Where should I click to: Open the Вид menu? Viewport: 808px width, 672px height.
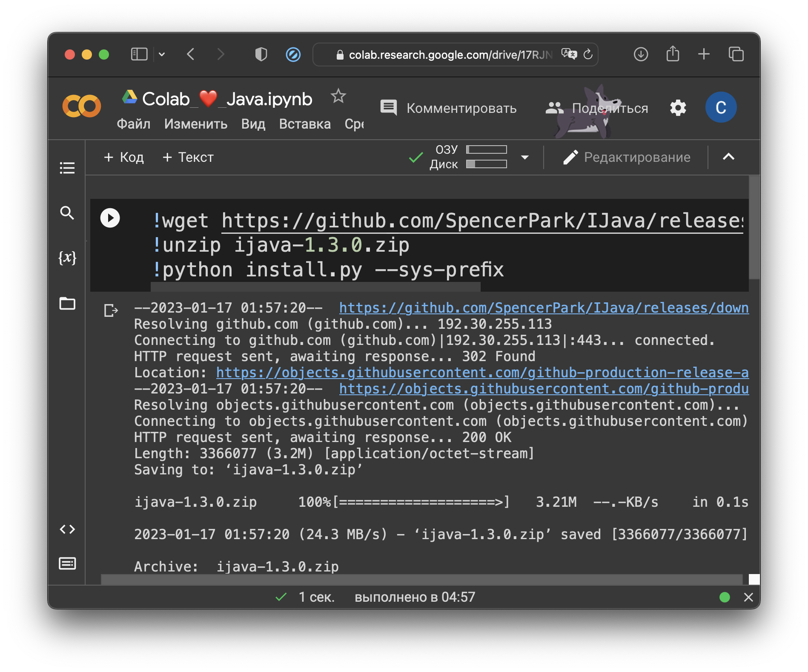[253, 124]
